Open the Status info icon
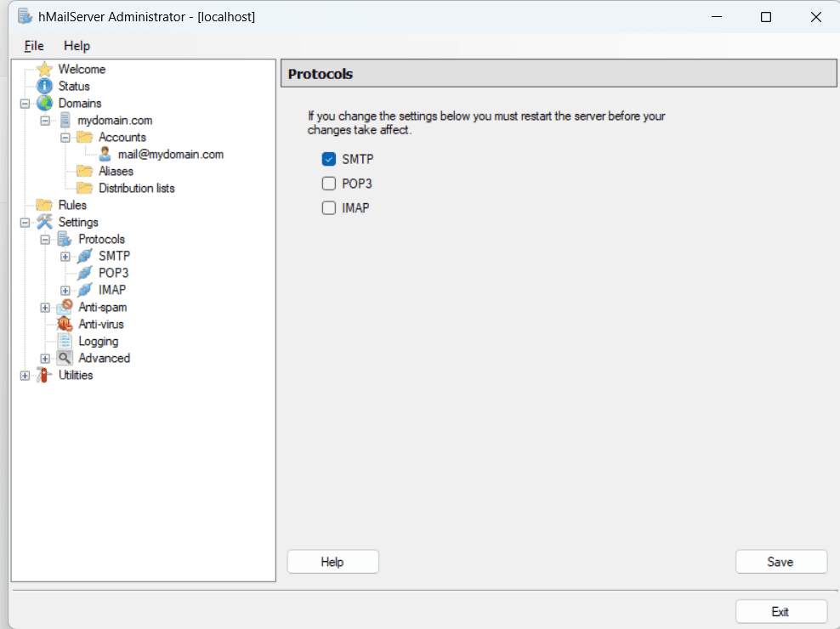Viewport: 840px width, 629px height. coord(43,86)
